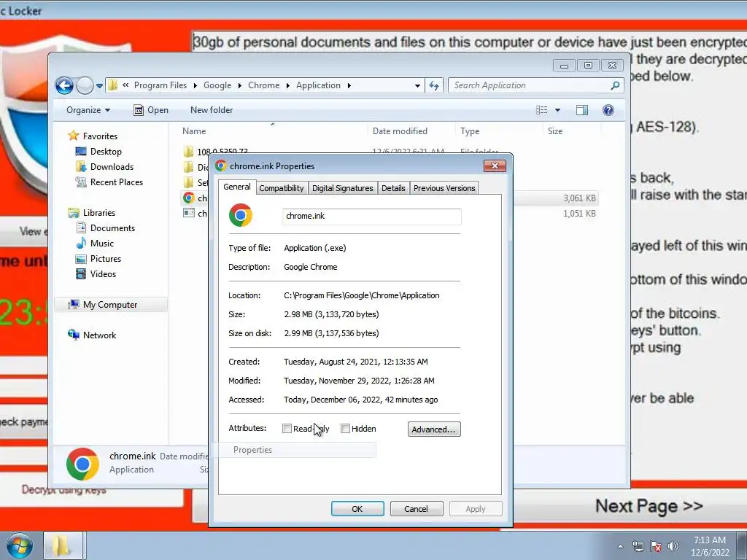Open the view options dropdown arrow
Screen dimensions: 747x560
coord(557,111)
